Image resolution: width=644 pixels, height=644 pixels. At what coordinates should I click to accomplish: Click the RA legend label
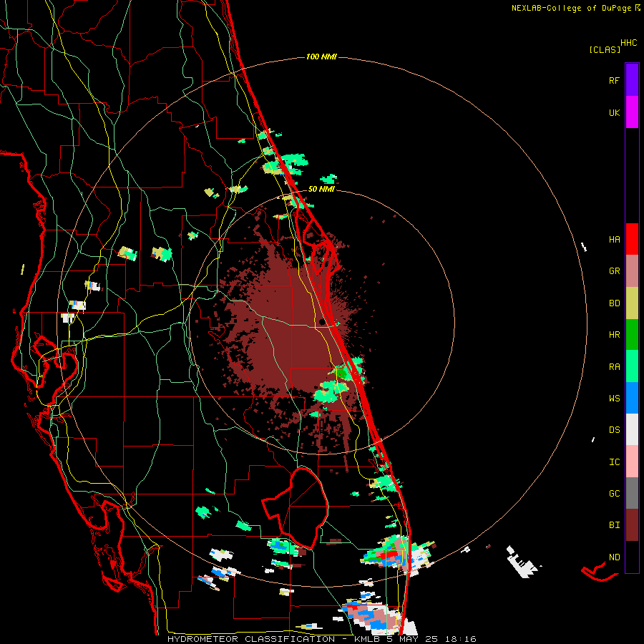pos(614,367)
